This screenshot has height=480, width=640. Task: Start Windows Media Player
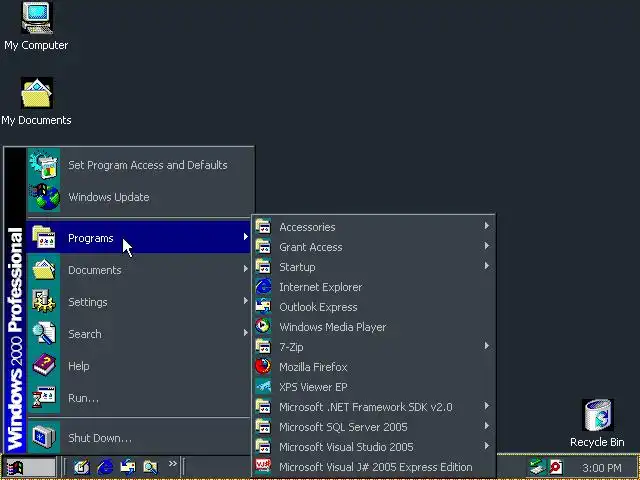[373, 327]
